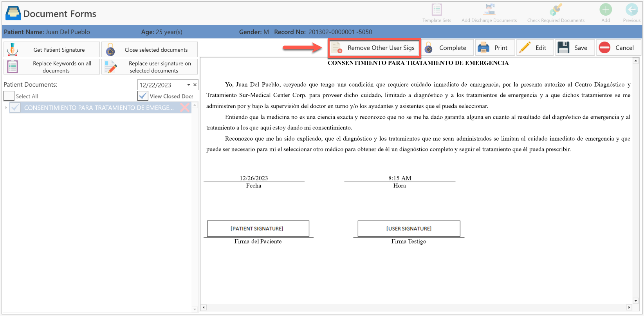The height and width of the screenshot is (316, 644).
Task: Click the 12/26/2023 Fecha value
Action: click(x=254, y=178)
